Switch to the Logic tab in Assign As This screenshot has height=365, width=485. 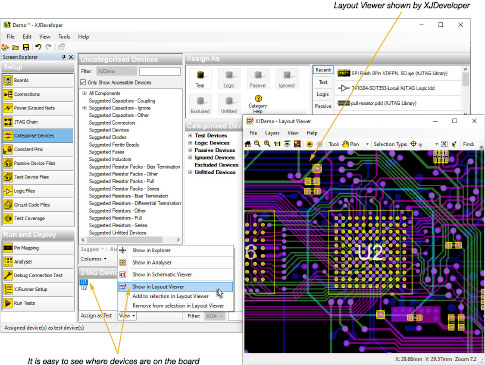pyautogui.click(x=323, y=94)
